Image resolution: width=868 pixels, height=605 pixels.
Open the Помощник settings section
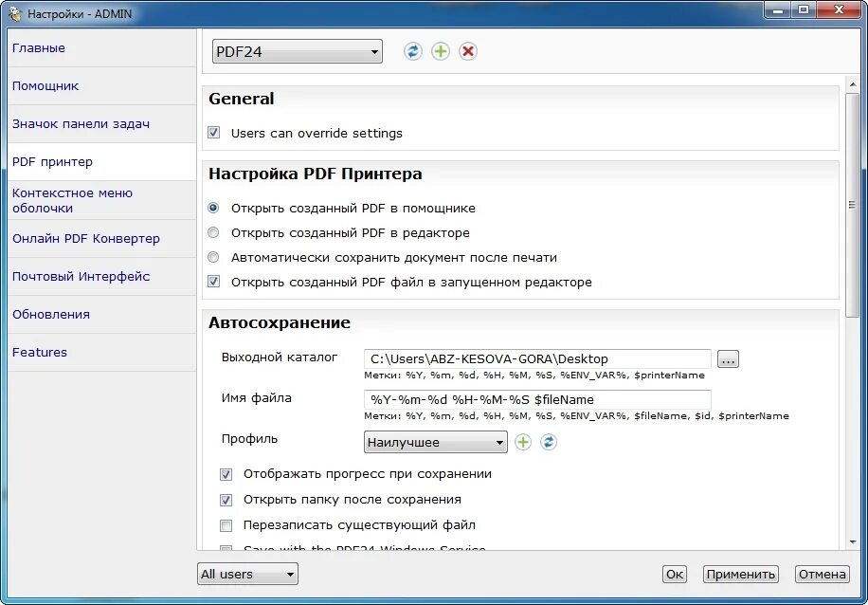(101, 86)
